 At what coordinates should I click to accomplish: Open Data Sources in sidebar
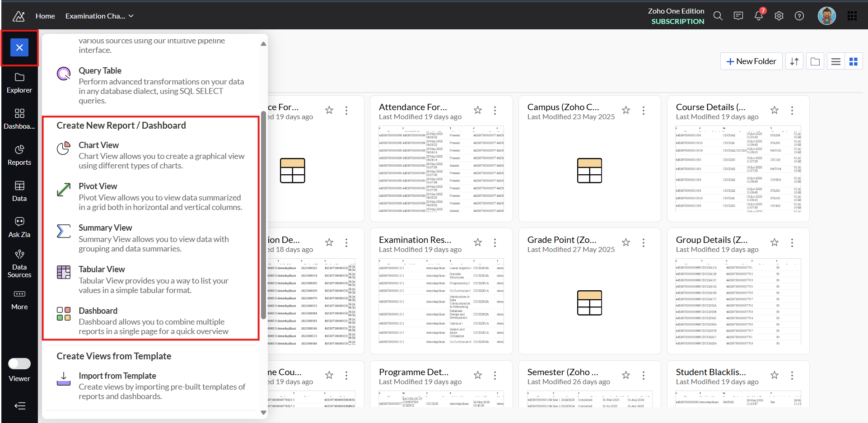[x=19, y=264]
